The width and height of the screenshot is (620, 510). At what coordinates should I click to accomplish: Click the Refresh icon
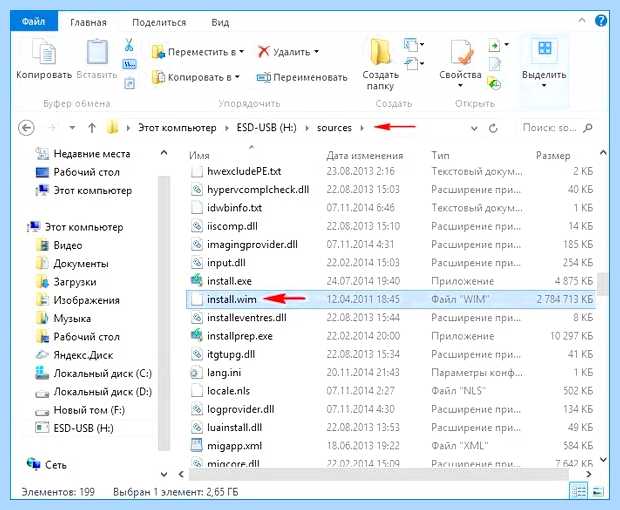(493, 128)
